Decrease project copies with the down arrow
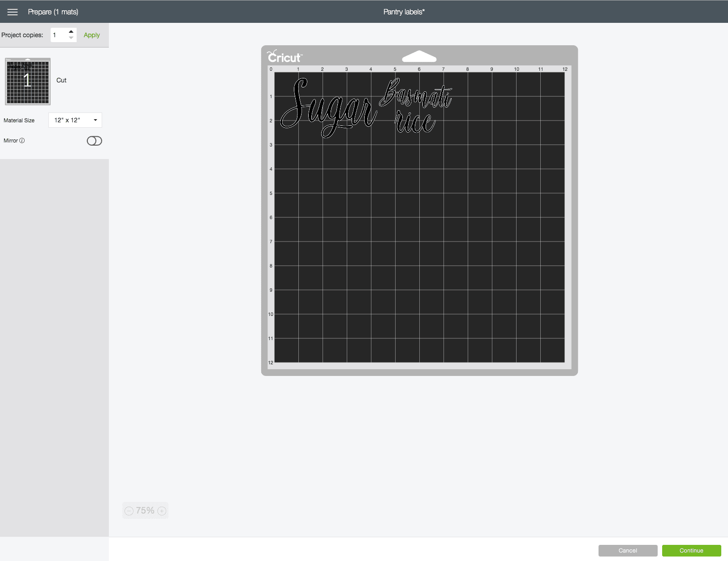 click(71, 38)
